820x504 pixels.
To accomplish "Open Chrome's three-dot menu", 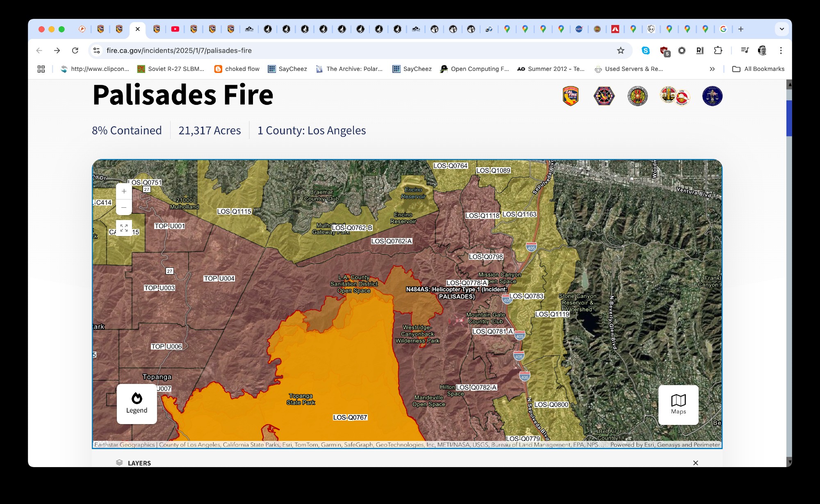I will point(781,50).
